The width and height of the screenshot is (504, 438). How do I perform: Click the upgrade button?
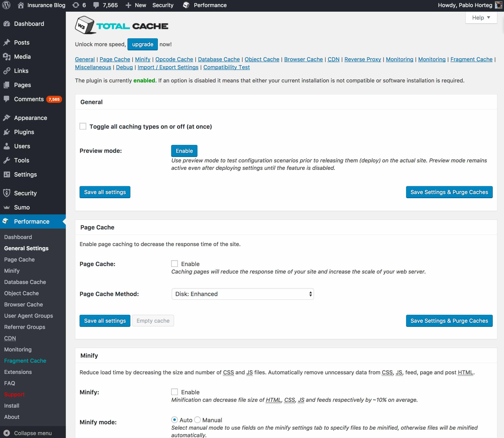[x=143, y=44]
